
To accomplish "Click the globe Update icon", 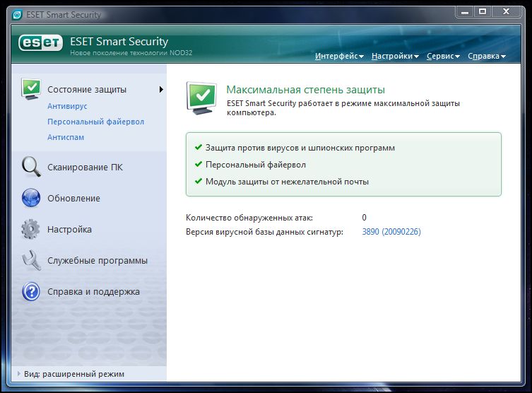I will point(31,199).
